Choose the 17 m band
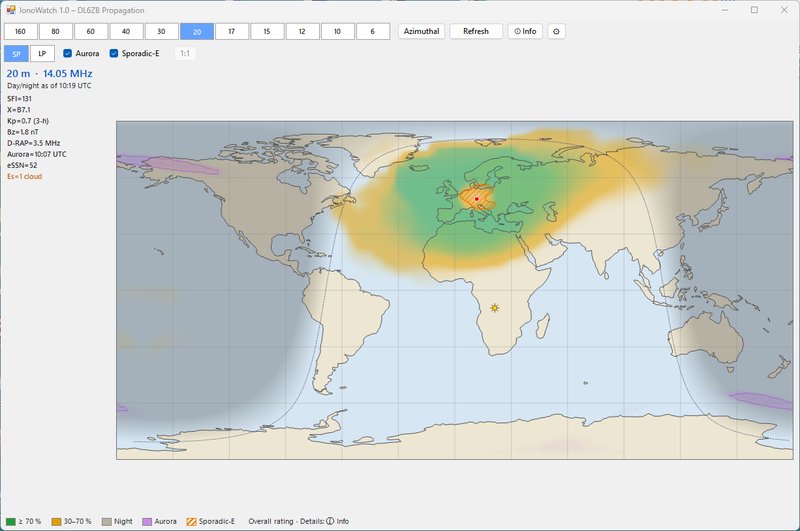The image size is (800, 531). (232, 31)
